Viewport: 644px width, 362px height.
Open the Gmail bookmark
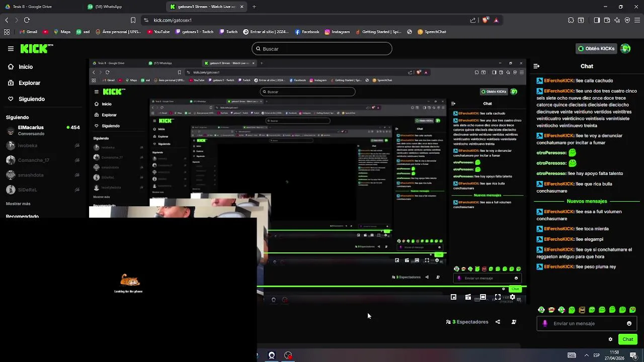click(x=28, y=32)
